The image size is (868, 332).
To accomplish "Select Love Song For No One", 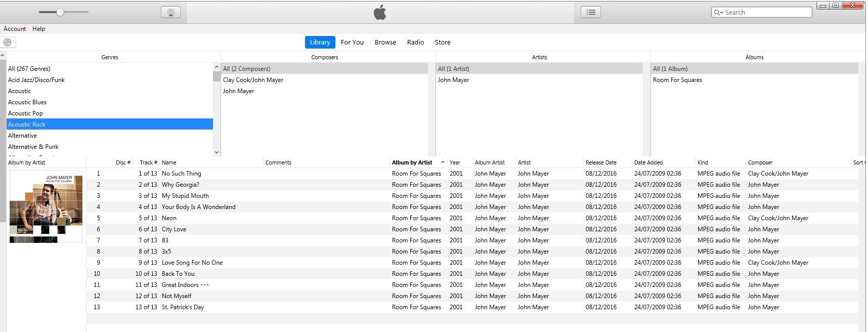I will click(192, 263).
